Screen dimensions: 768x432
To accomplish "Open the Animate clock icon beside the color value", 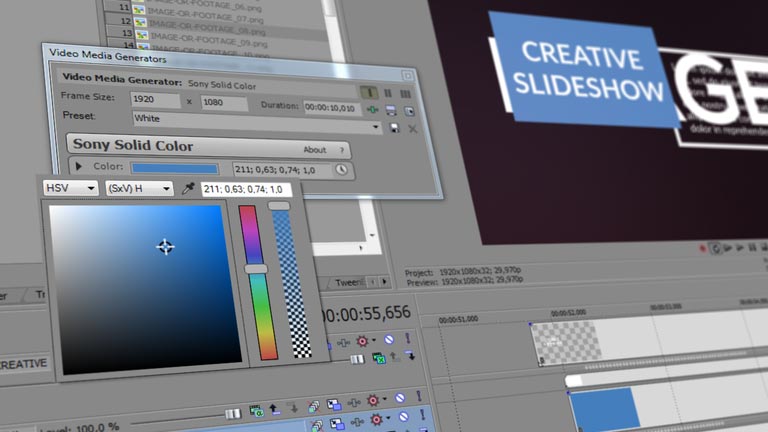I will click(x=341, y=169).
